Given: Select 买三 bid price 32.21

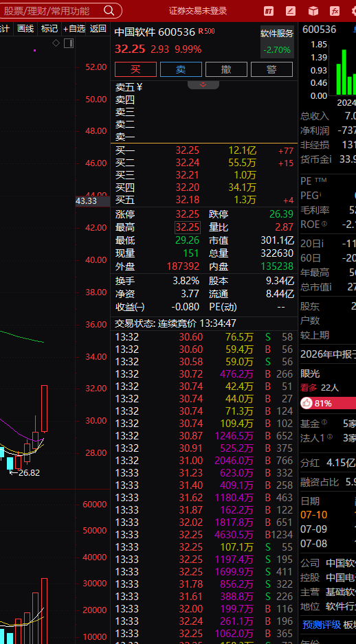Looking at the screenshot, I should click(188, 175).
